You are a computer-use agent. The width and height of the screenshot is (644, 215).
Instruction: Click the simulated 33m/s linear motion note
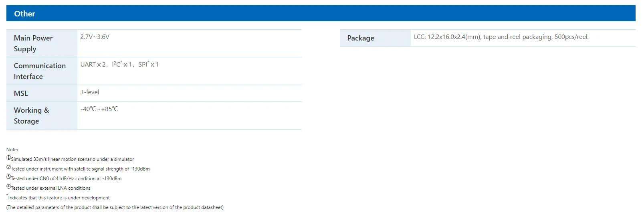coord(72,159)
